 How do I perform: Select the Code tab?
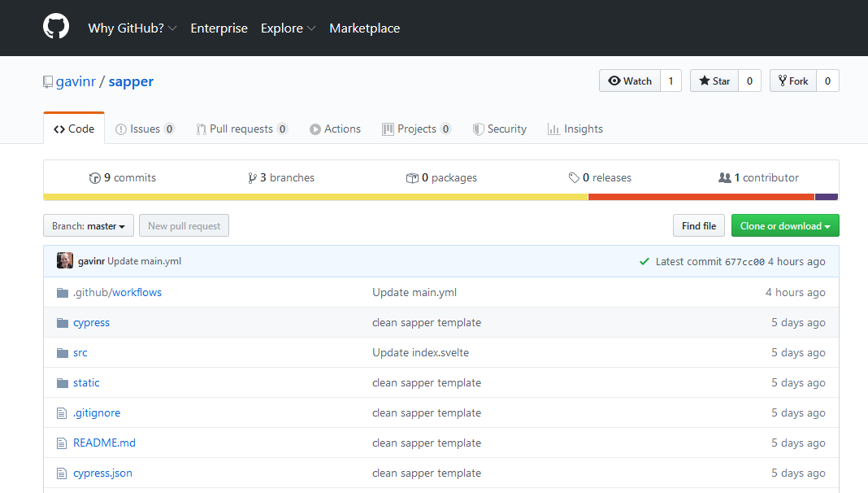(74, 129)
